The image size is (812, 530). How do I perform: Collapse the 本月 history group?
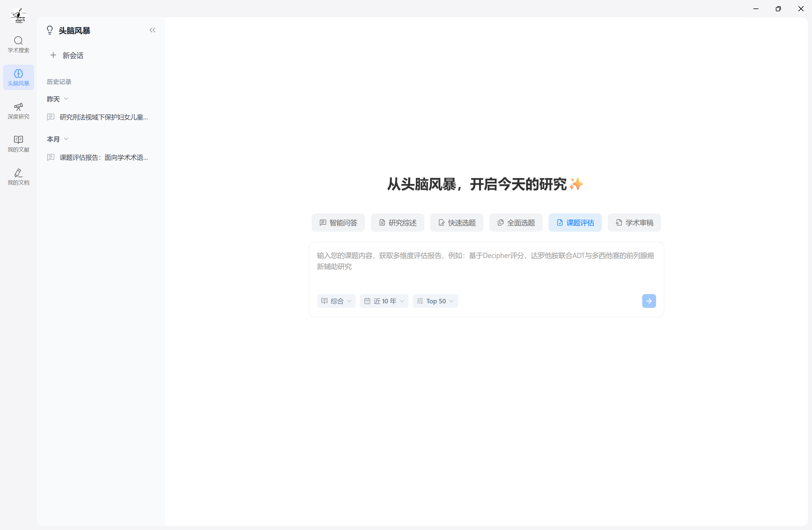tap(66, 139)
